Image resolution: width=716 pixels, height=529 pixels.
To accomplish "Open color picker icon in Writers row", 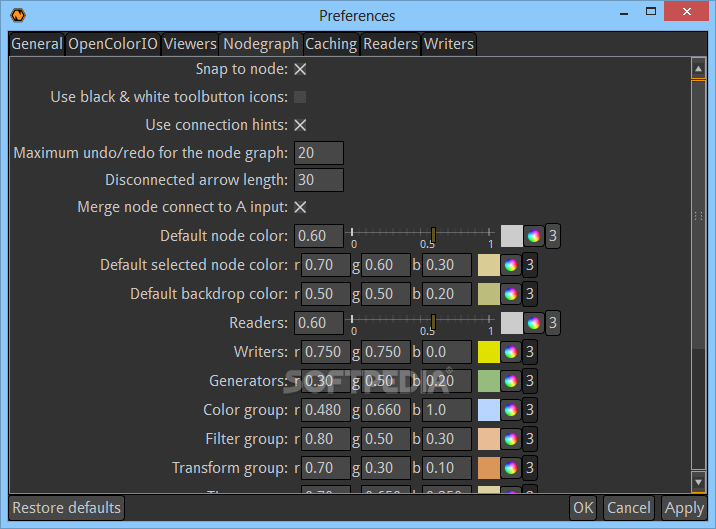I will tap(511, 352).
